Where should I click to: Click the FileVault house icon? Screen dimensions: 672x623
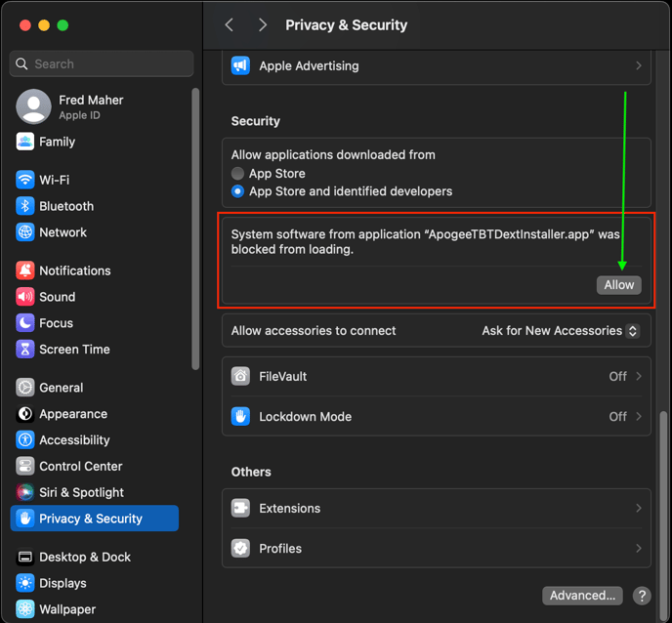(240, 376)
